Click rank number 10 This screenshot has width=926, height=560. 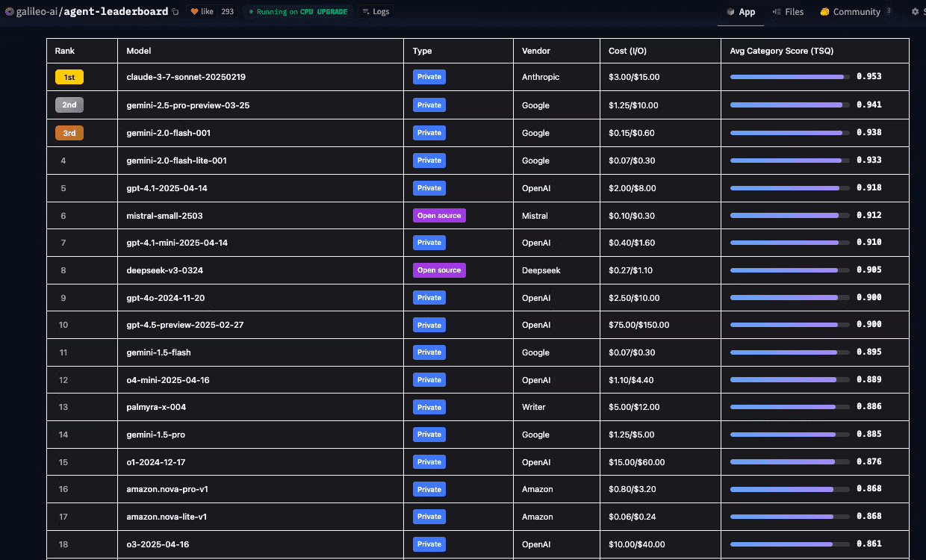63,325
